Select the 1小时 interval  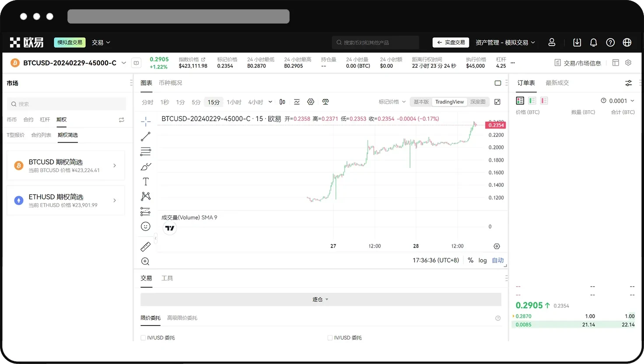tap(234, 102)
